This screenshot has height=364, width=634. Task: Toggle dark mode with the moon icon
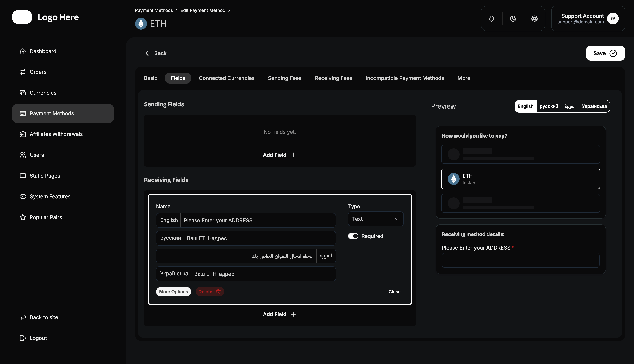(513, 18)
